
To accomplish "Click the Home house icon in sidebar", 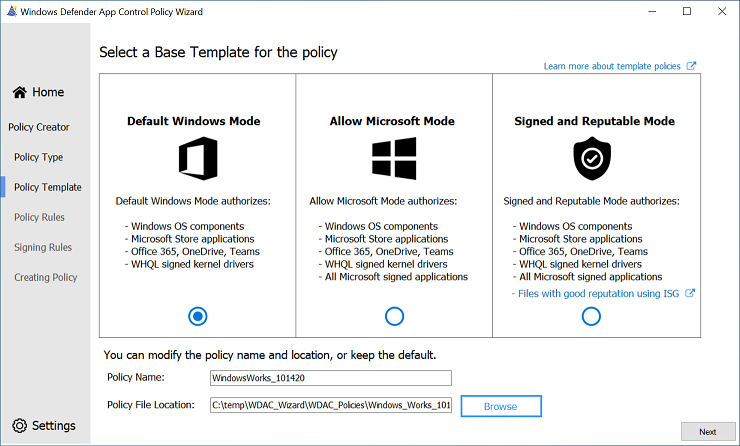I will pos(19,92).
